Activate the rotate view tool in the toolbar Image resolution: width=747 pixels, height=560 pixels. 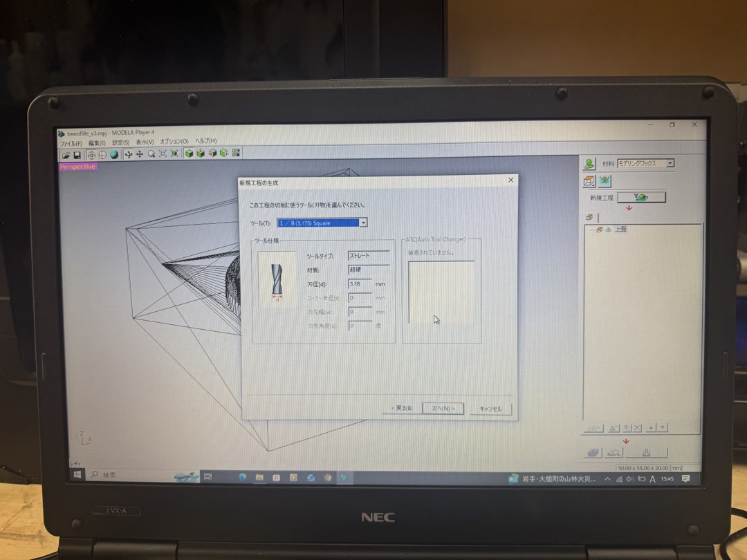point(128,154)
